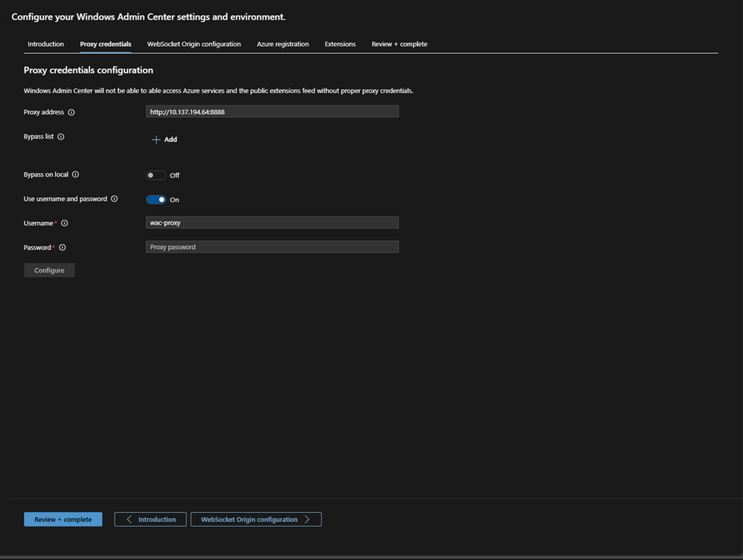
Task: Open info icon for Use username and password
Action: click(114, 199)
